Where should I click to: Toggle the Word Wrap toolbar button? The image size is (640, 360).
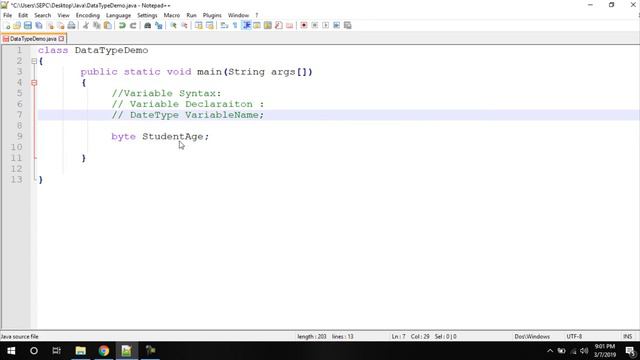pyautogui.click(x=224, y=25)
